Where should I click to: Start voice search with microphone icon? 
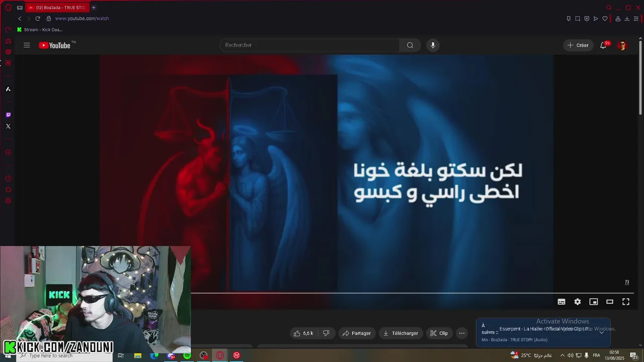[433, 45]
